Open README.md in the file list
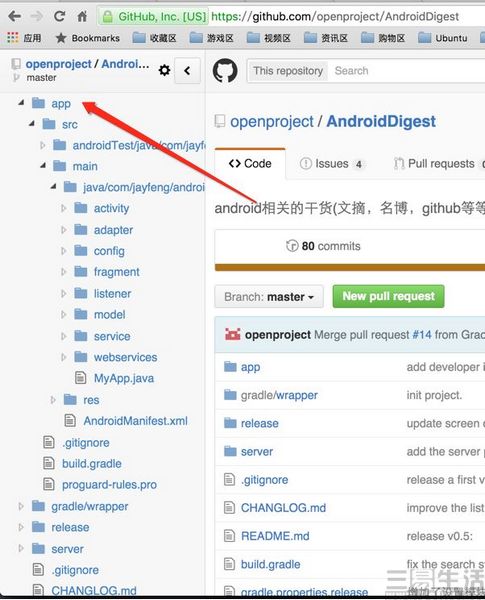Viewport: 485px width, 600px height. click(x=275, y=536)
